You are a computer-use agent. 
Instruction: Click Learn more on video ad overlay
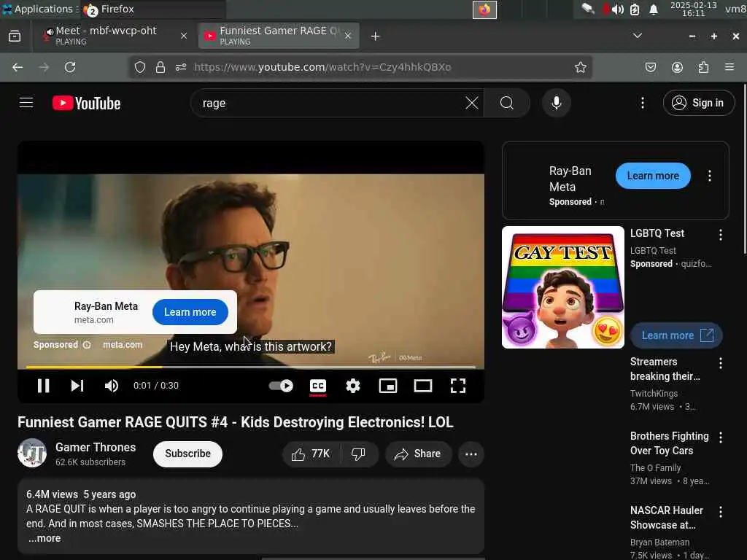click(190, 312)
